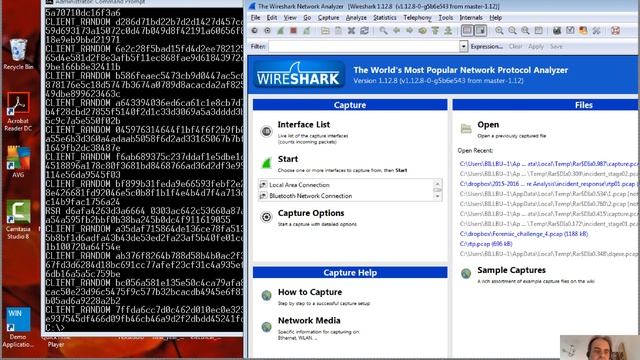Expand the filter history dropdown arrow
Viewport: 640px width, 360px height.
coord(463,47)
